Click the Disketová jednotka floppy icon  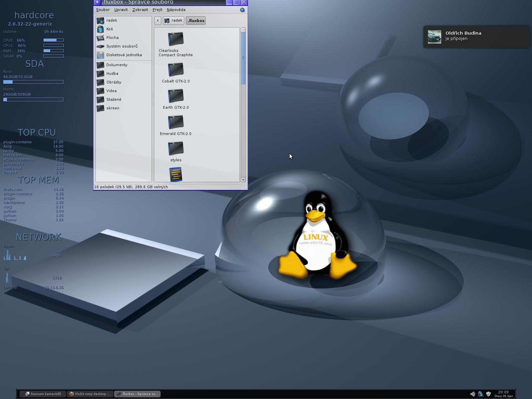[100, 55]
